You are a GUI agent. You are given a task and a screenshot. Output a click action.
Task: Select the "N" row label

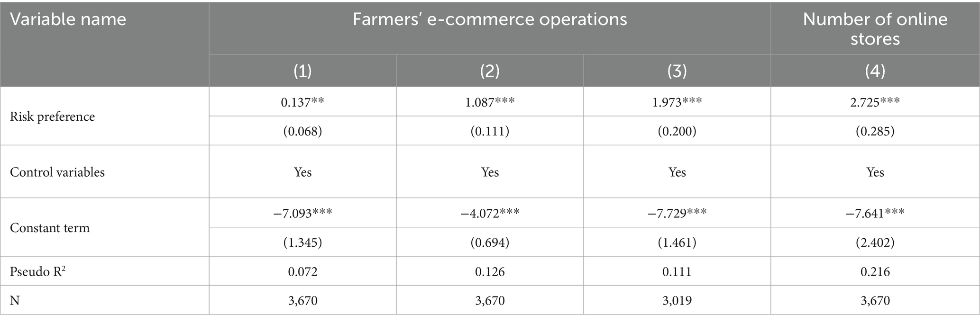(x=15, y=300)
